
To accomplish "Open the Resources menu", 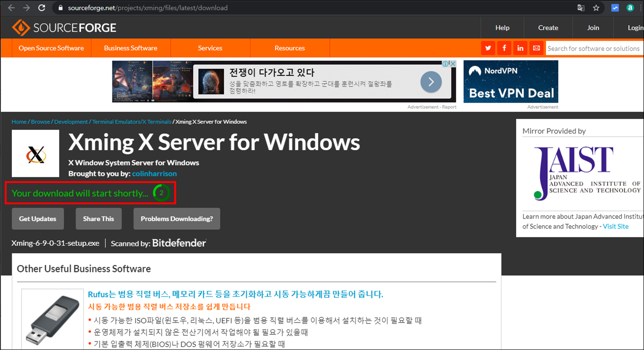I will (290, 48).
